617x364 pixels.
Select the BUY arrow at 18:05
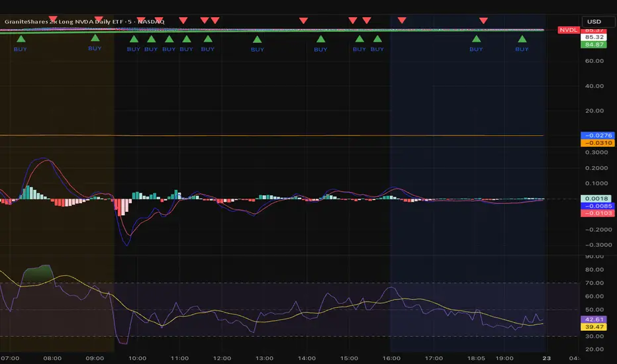point(476,40)
